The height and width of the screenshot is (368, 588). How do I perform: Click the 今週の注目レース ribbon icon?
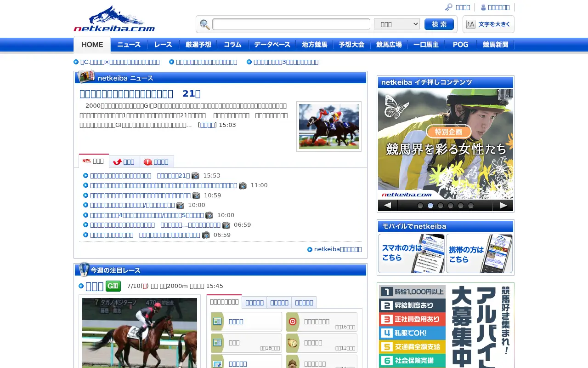click(84, 269)
